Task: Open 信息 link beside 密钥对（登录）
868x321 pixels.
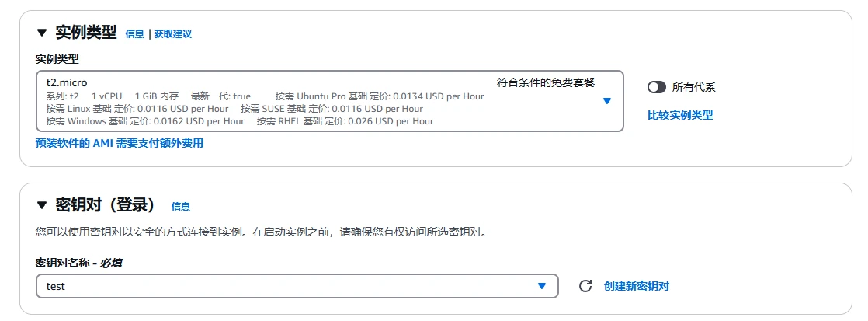Action: pos(180,206)
